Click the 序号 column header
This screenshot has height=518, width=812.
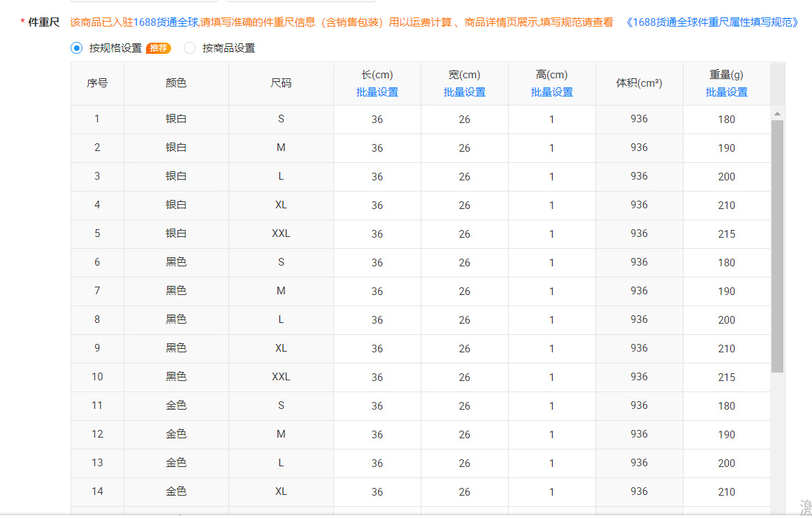[x=97, y=83]
